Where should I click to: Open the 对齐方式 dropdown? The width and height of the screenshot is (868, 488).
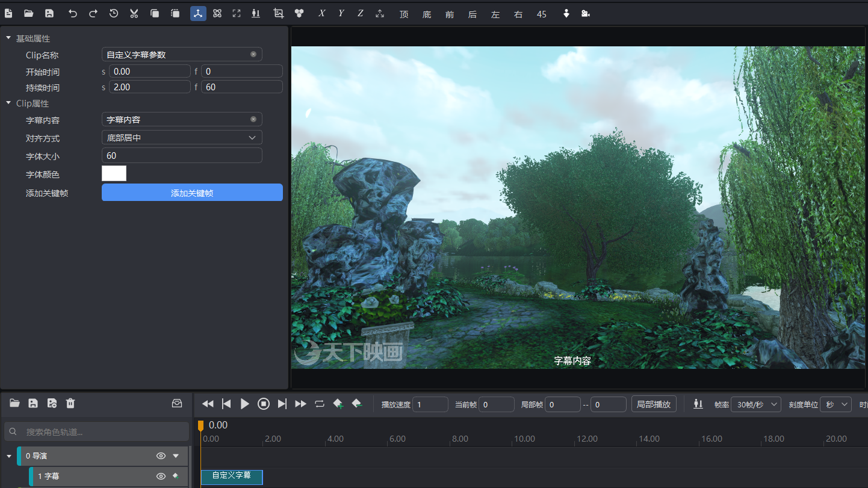(182, 137)
